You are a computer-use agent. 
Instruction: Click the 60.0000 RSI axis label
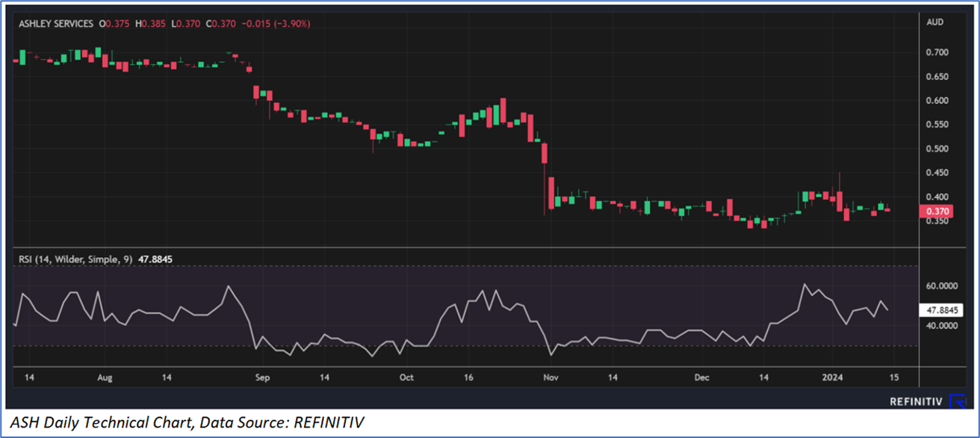(x=941, y=286)
